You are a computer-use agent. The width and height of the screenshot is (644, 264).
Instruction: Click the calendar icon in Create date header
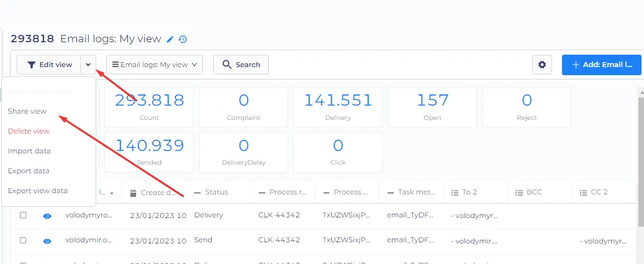[x=133, y=193]
